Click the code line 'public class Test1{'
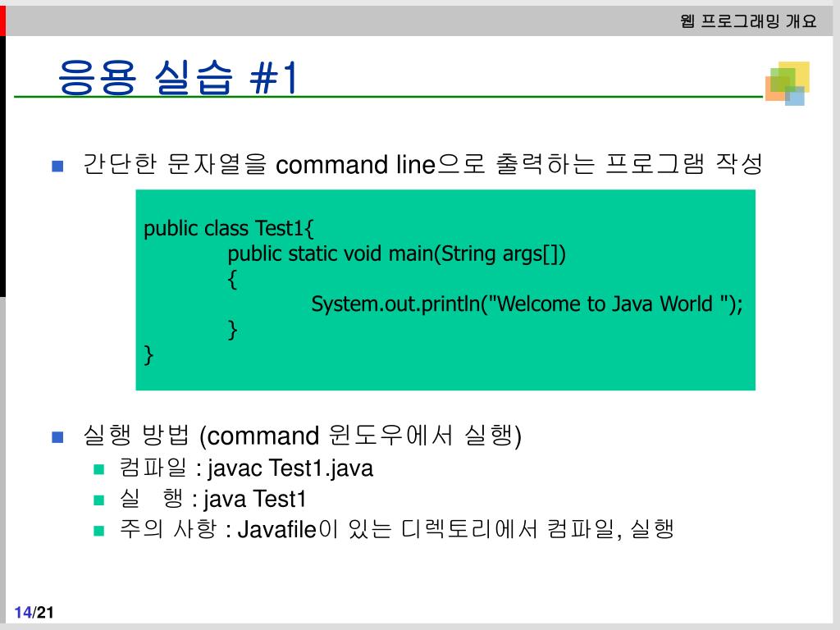The height and width of the screenshot is (630, 840). (229, 229)
